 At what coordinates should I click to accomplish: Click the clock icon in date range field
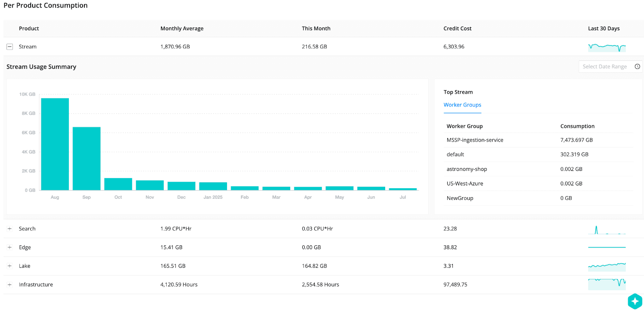tap(637, 67)
